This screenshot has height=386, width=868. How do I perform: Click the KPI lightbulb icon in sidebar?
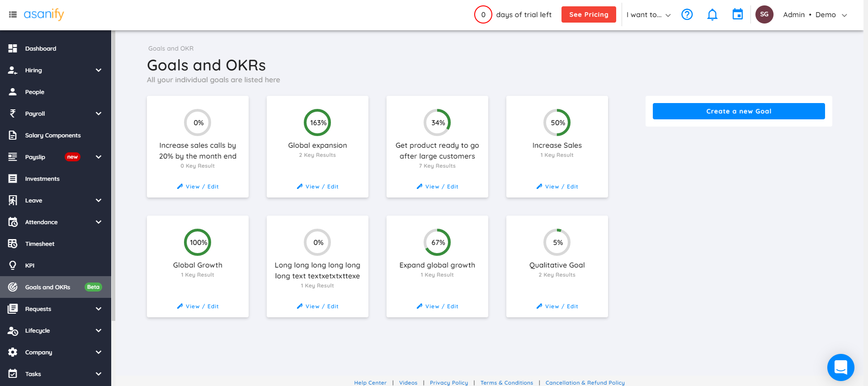coord(13,265)
